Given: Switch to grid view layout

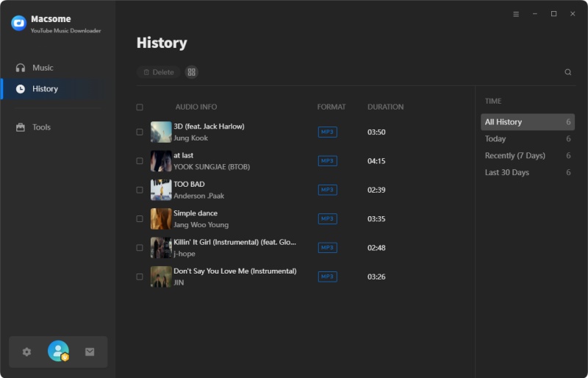Looking at the screenshot, I should click(x=192, y=72).
